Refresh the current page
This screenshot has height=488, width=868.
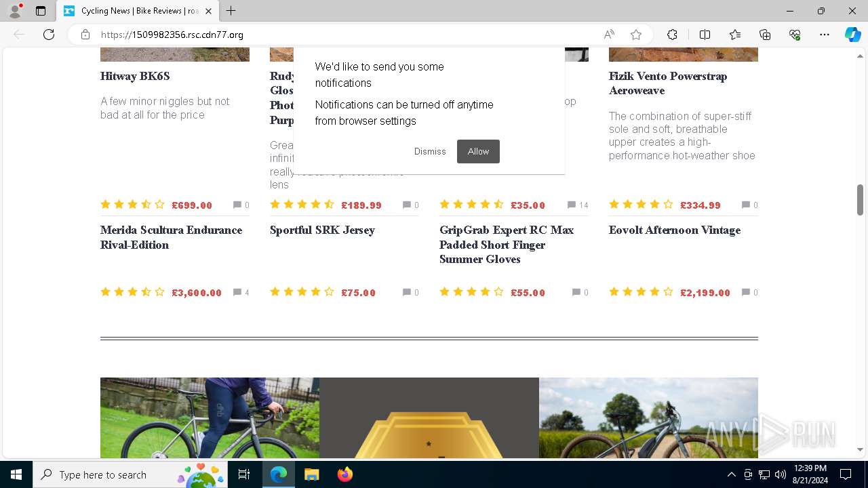[x=49, y=35]
